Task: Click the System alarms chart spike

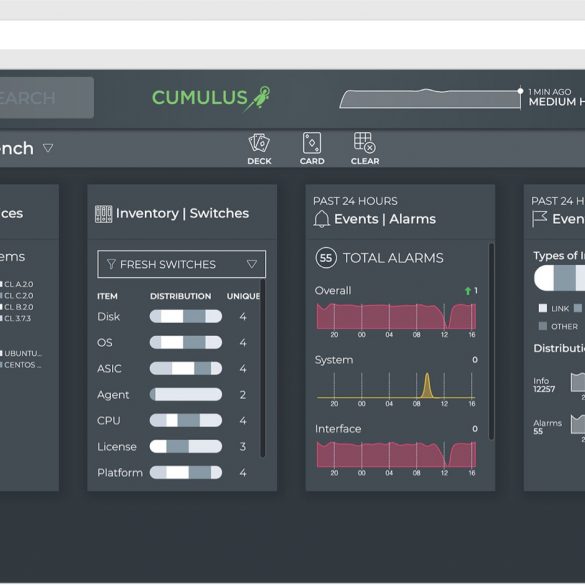Action: [x=427, y=385]
